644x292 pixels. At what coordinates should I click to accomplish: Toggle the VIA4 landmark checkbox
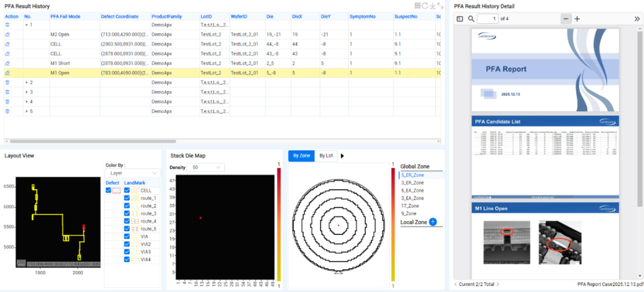point(127,260)
